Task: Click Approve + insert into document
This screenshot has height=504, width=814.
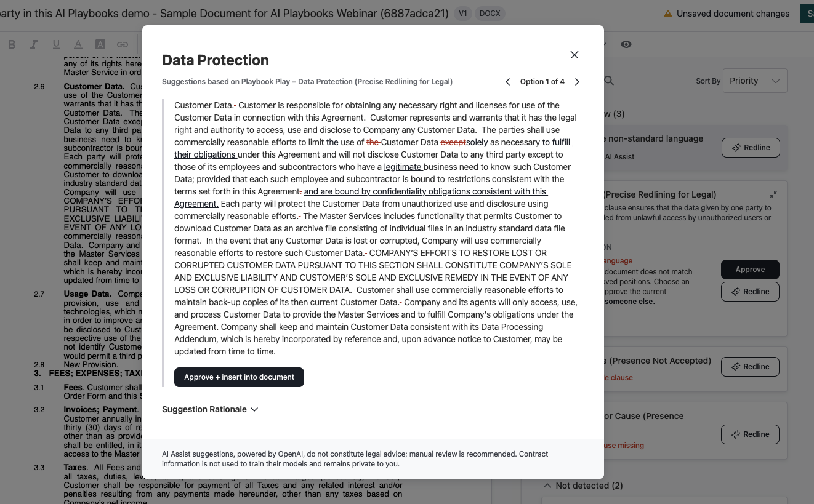Action: point(239,377)
